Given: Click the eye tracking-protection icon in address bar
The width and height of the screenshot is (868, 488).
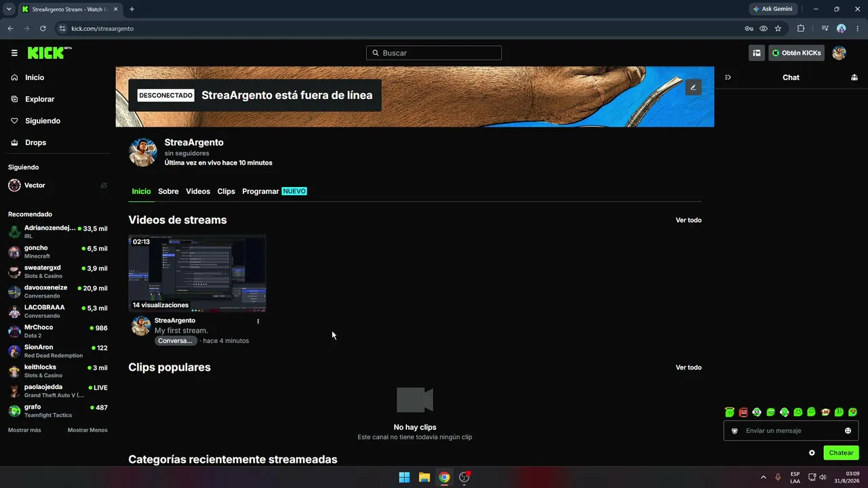Looking at the screenshot, I should pyautogui.click(x=764, y=28).
